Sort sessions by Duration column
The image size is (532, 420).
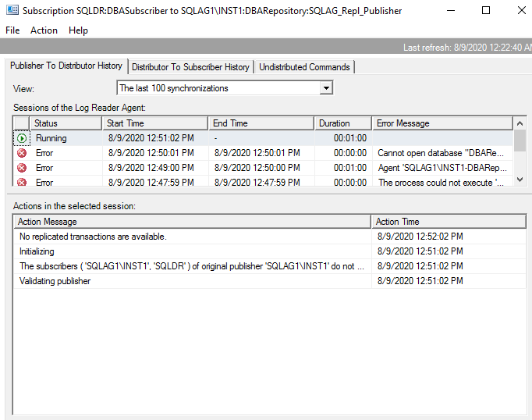[x=342, y=123]
